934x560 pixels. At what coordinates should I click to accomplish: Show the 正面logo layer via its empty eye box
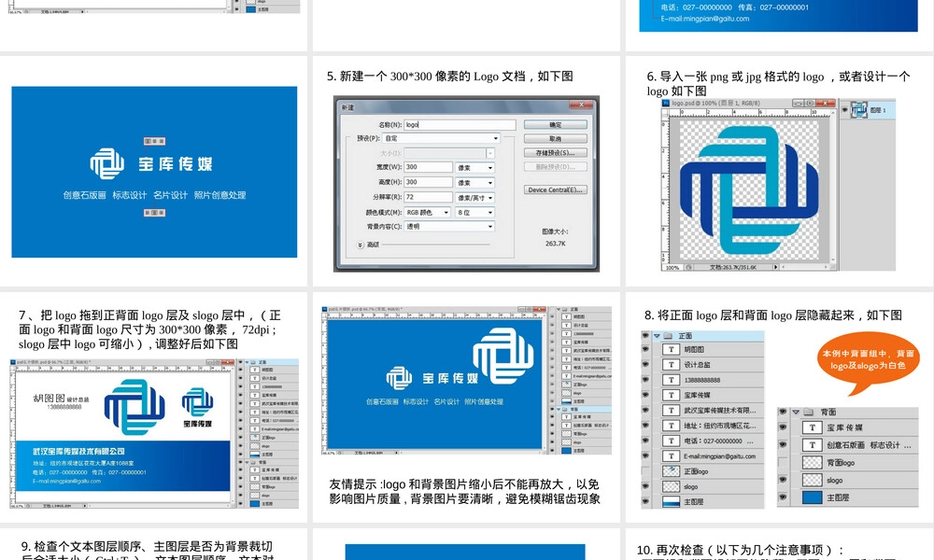[x=645, y=471]
